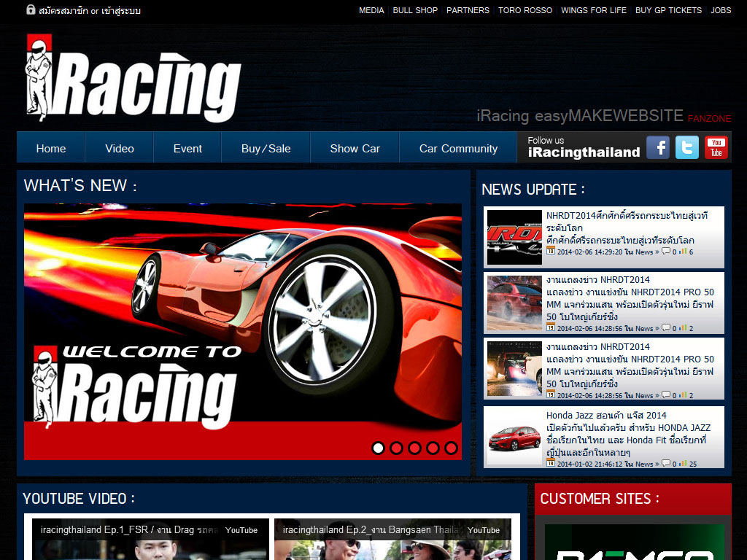Click the lock icon beside member signup

coord(31,10)
